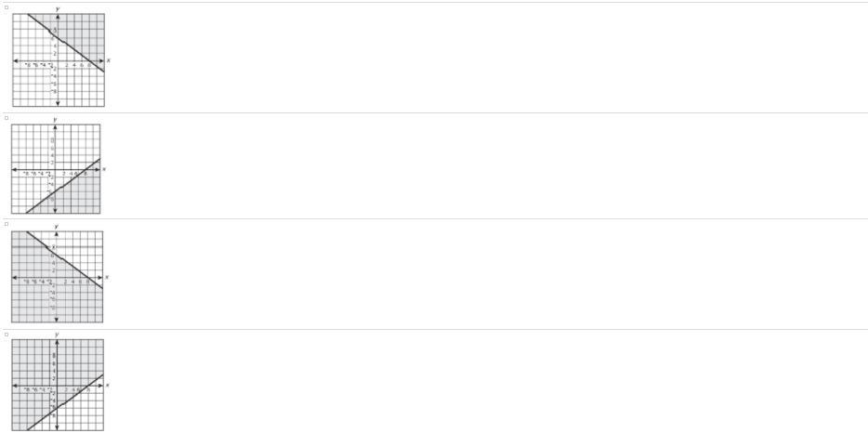Tick the checkbox beside the fourth graph

point(7,334)
